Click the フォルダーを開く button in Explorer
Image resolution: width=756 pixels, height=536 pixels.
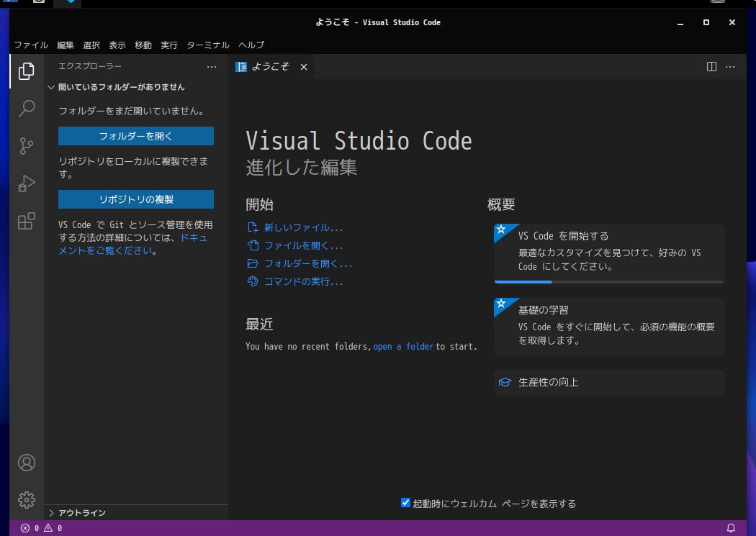136,136
